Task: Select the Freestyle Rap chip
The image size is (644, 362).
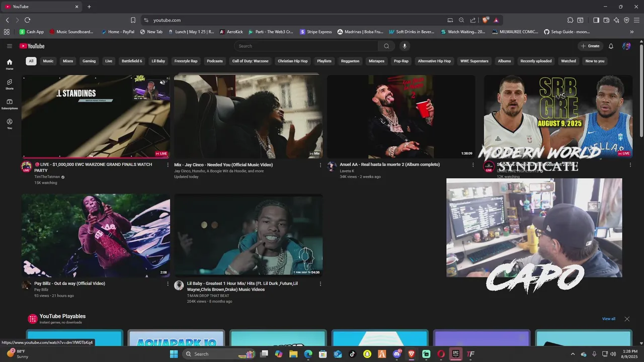Action: (x=186, y=61)
